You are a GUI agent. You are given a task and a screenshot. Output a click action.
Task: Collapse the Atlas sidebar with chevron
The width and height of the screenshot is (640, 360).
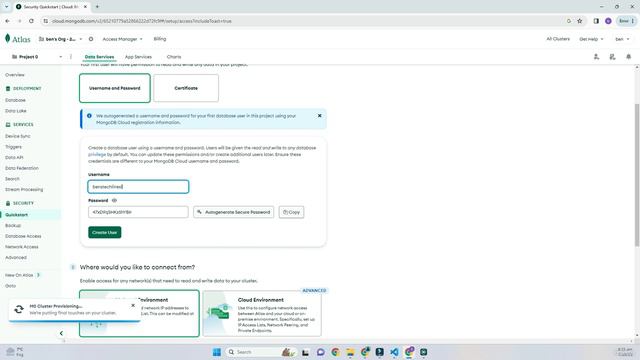61,333
